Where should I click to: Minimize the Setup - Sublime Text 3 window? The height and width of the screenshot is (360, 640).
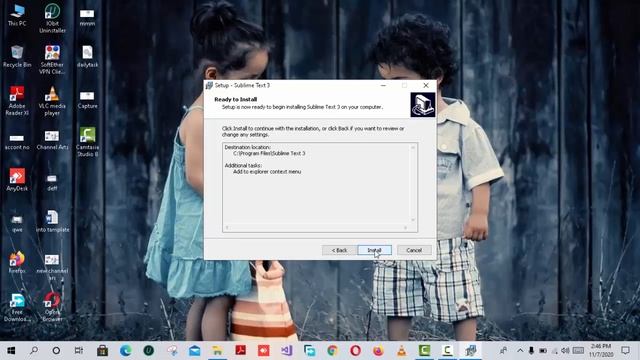(x=383, y=85)
